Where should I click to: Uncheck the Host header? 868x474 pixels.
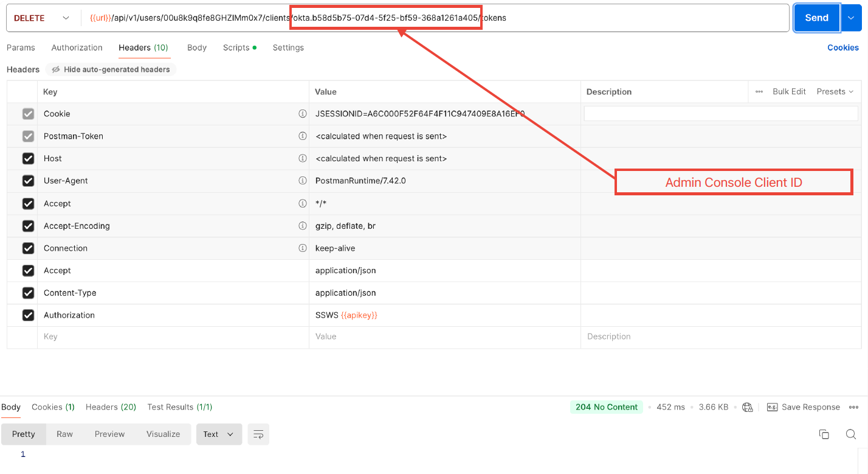pos(28,158)
